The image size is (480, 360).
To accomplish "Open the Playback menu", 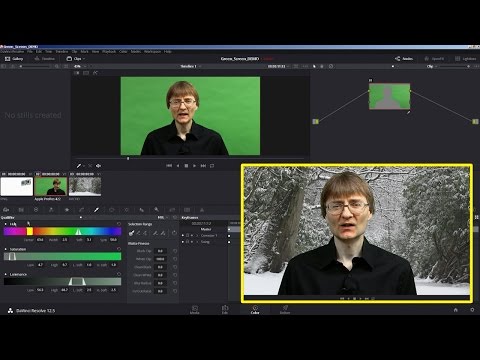I will 109,52.
